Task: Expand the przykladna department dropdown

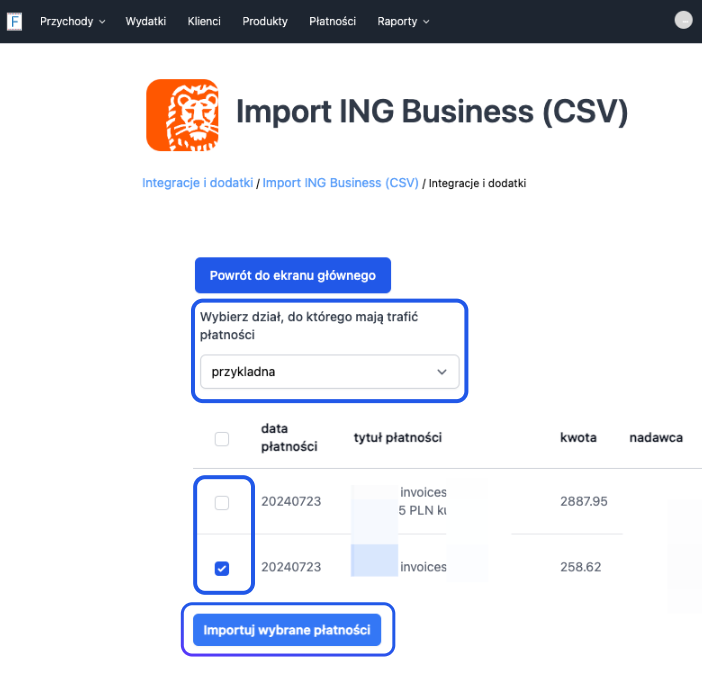Action: tap(330, 372)
